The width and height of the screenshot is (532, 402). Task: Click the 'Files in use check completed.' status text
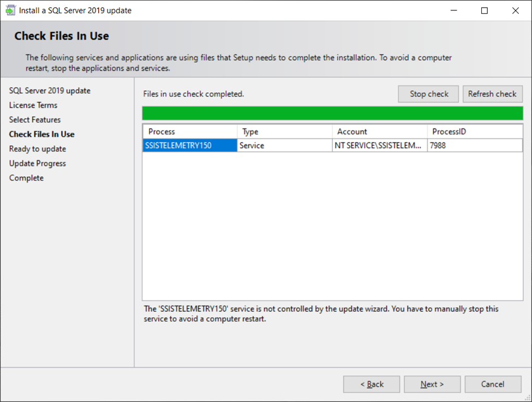pyautogui.click(x=193, y=94)
